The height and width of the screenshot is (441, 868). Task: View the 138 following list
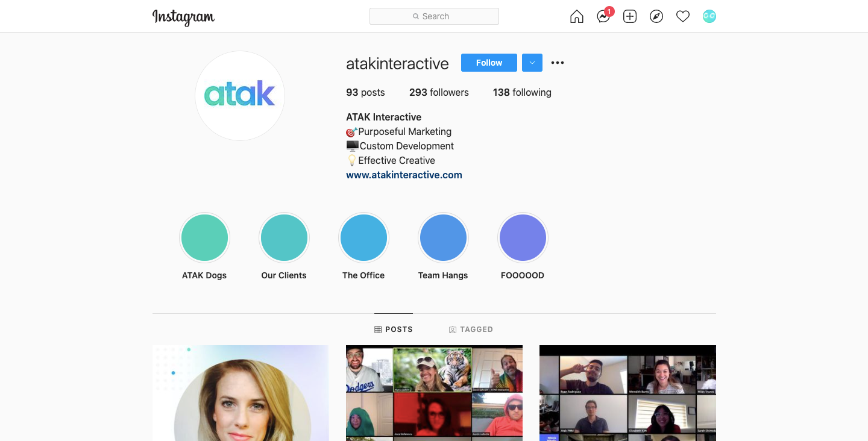click(522, 93)
